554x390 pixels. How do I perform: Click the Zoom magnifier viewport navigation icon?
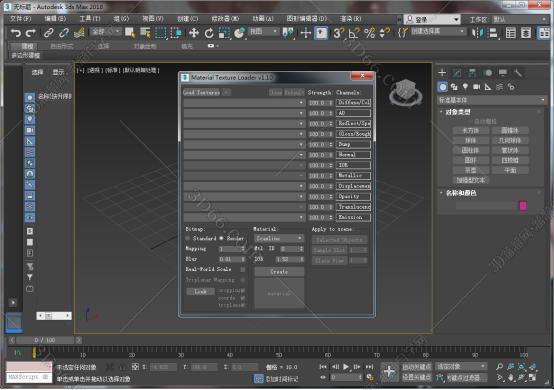click(x=499, y=367)
